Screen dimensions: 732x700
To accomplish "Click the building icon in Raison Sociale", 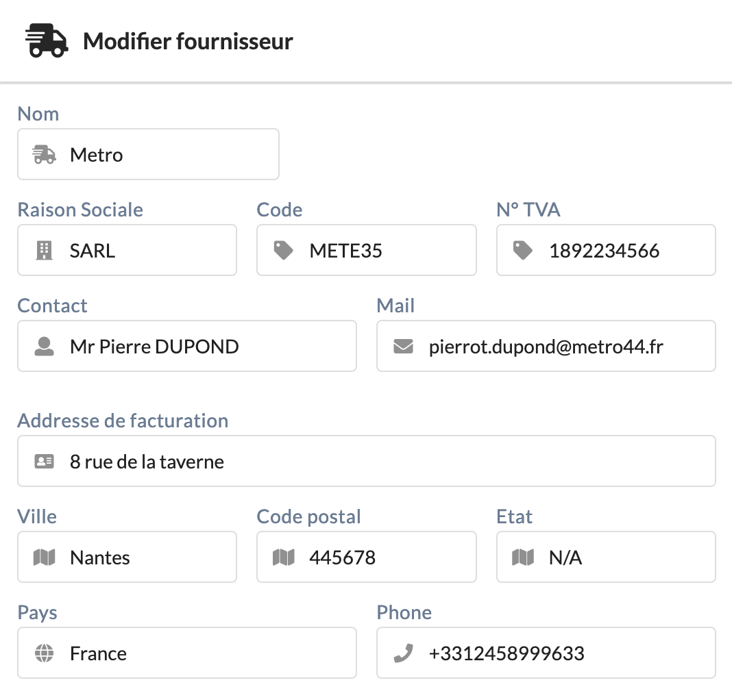I will 45,251.
